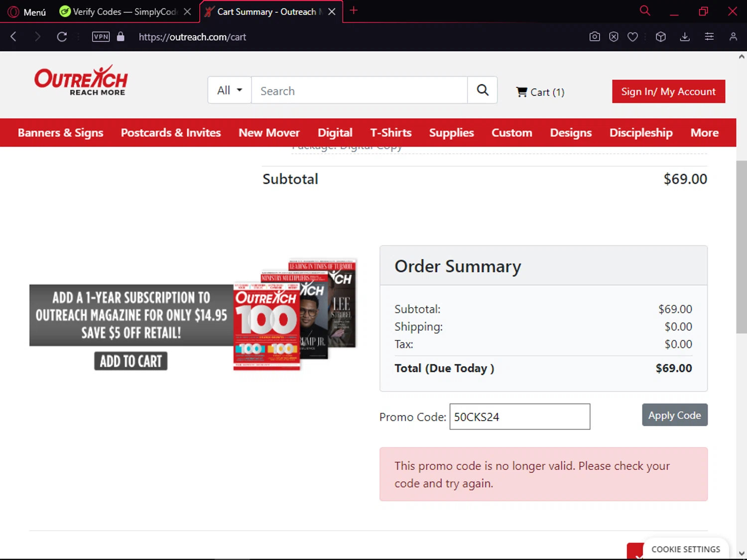Open the ad blocker shield icon
Screen dimensions: 747x560
click(x=614, y=37)
